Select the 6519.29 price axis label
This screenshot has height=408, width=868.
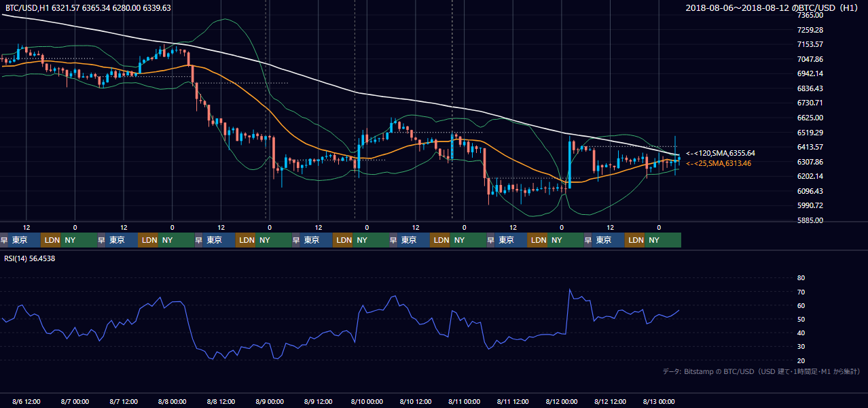(x=810, y=133)
